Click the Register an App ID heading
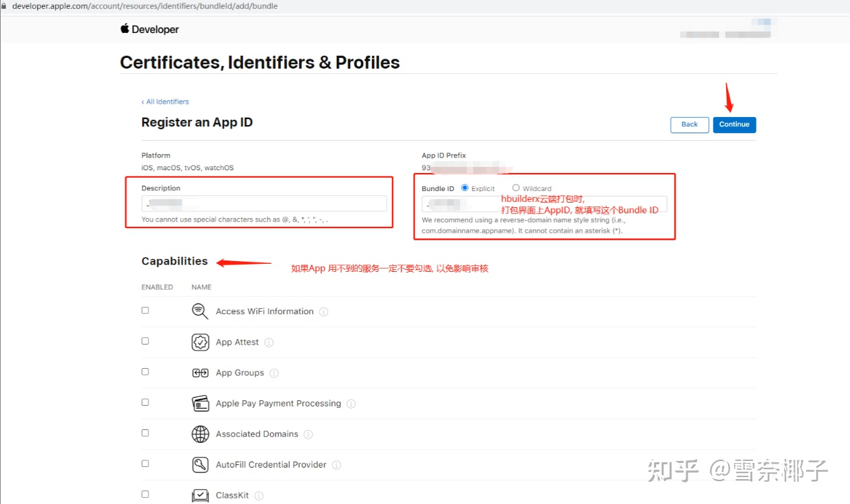This screenshot has width=850, height=504. click(x=197, y=122)
